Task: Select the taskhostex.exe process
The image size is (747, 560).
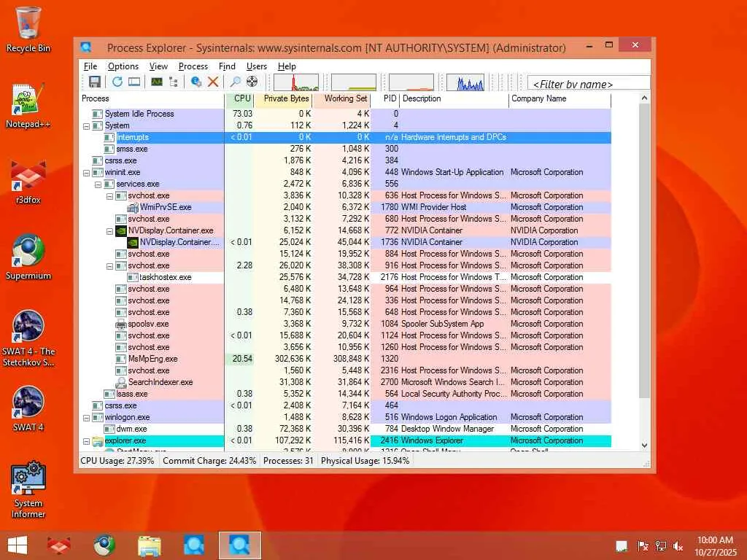Action: pos(345,277)
